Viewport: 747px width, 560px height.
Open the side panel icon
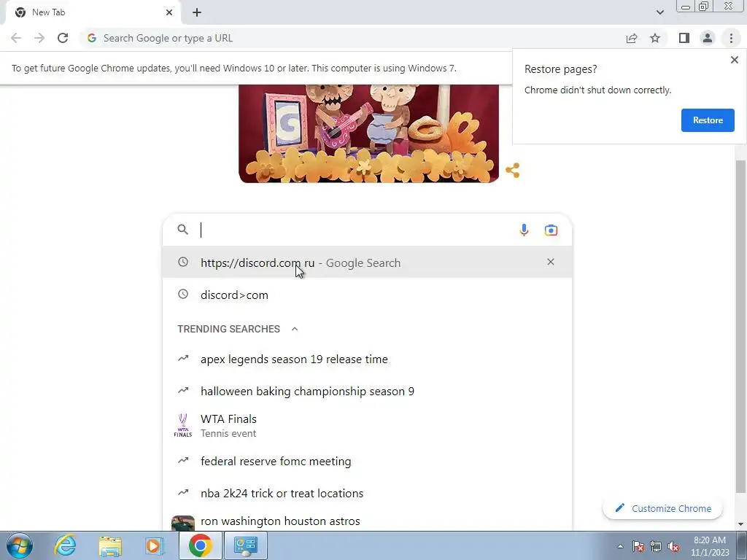pyautogui.click(x=684, y=38)
